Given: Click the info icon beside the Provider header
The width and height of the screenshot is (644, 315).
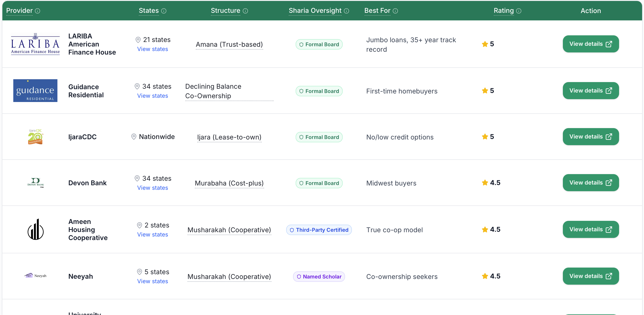Looking at the screenshot, I should pos(38,11).
